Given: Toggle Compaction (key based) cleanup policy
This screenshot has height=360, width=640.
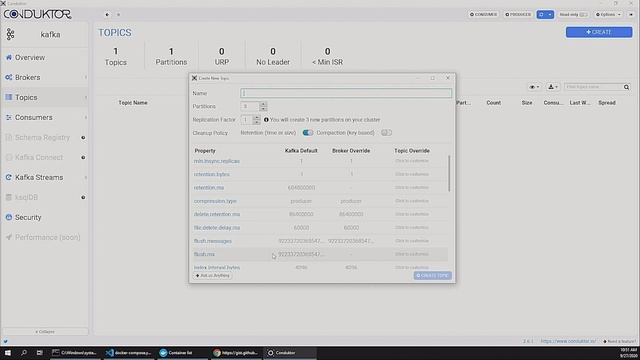Looking at the screenshot, I should [387, 133].
